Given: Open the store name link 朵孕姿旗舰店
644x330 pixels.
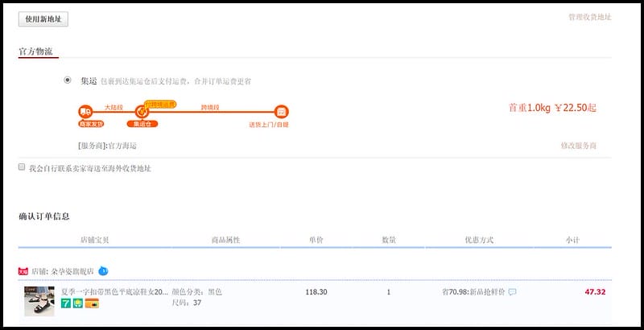Looking at the screenshot, I should (x=72, y=272).
